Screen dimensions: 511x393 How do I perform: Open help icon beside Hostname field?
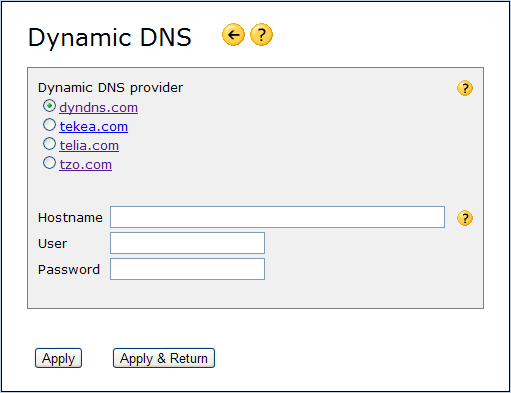coord(465,218)
